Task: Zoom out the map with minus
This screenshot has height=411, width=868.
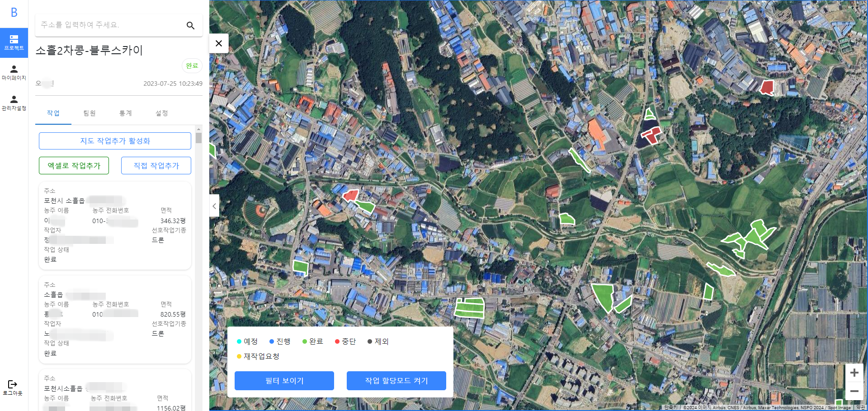Action: tap(854, 391)
